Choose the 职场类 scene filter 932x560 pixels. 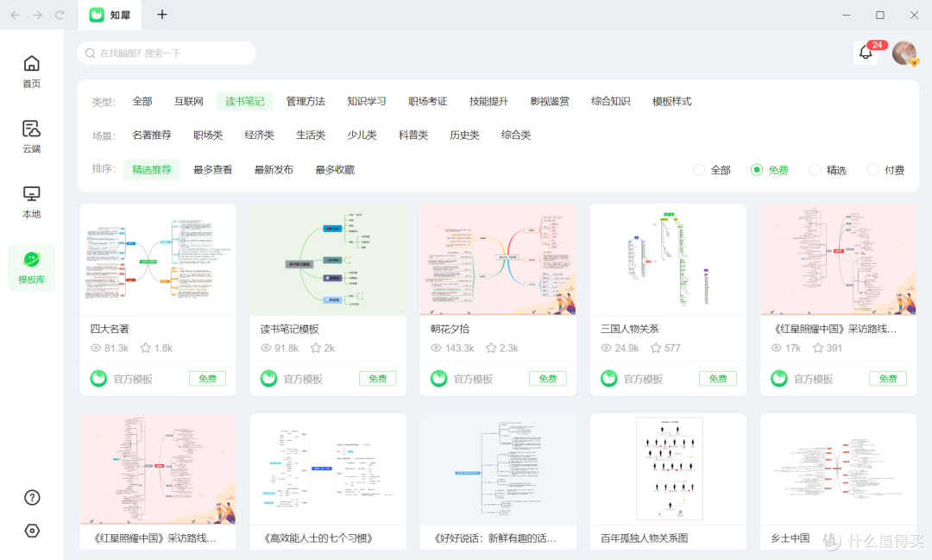(208, 135)
